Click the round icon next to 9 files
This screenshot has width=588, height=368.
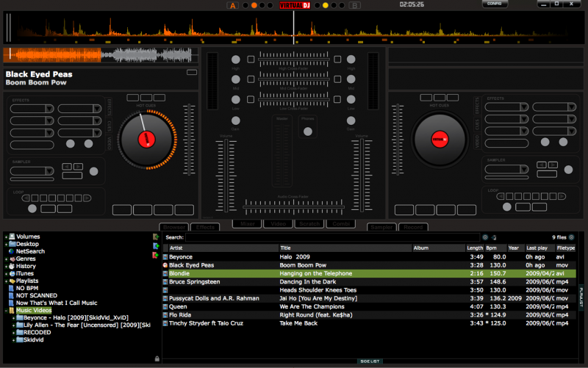[572, 237]
